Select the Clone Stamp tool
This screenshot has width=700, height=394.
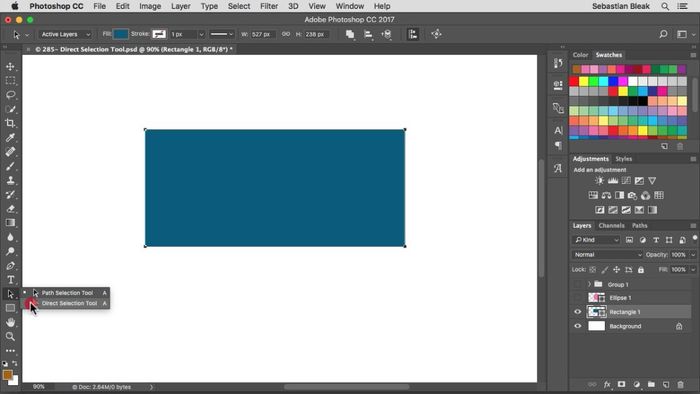coord(10,180)
